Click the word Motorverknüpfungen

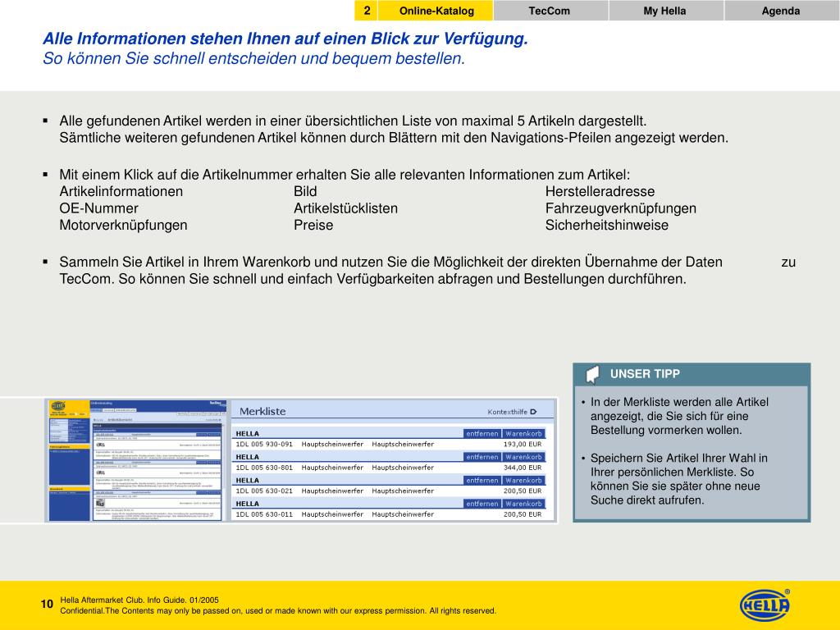(x=123, y=225)
